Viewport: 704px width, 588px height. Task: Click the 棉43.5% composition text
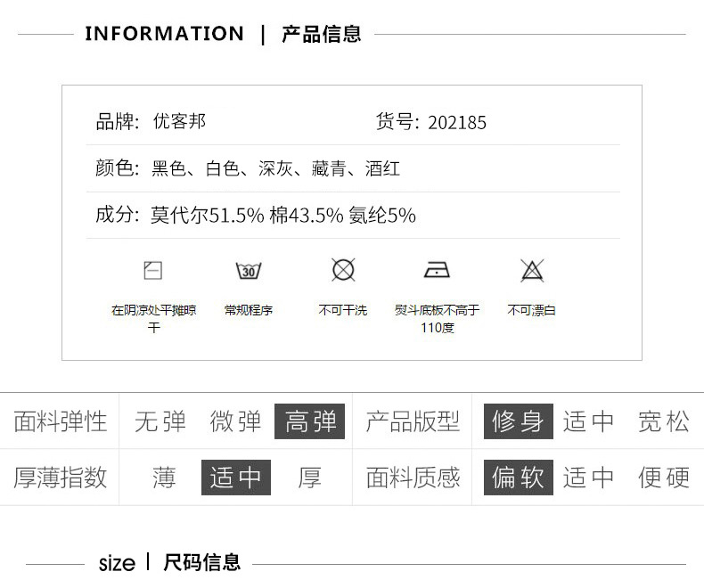307,216
